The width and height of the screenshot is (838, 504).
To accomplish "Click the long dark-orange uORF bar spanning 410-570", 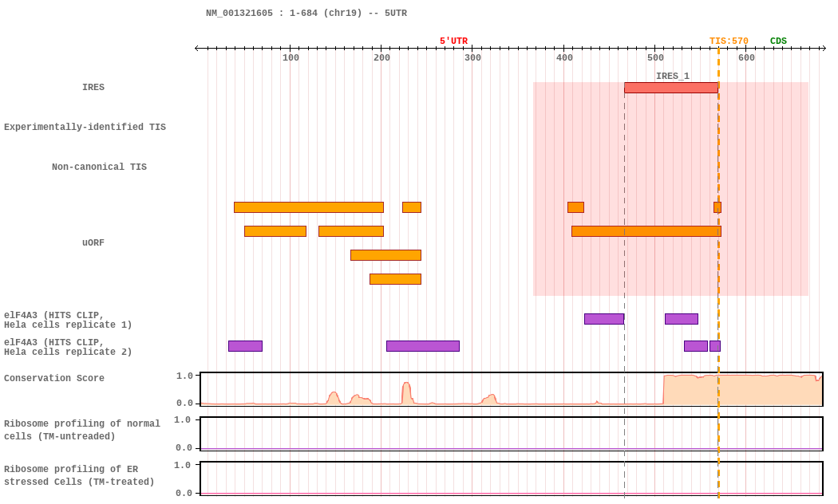I will coord(646,231).
